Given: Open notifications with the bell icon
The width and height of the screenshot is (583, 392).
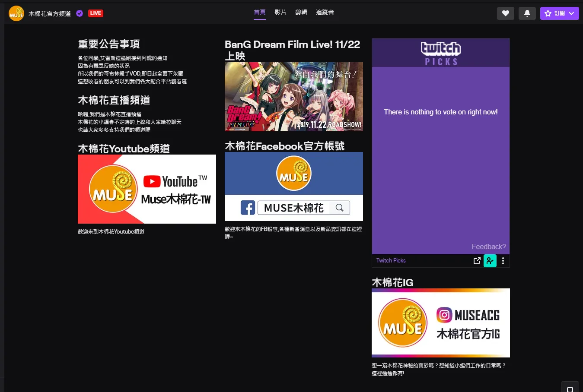Looking at the screenshot, I should tap(527, 13).
